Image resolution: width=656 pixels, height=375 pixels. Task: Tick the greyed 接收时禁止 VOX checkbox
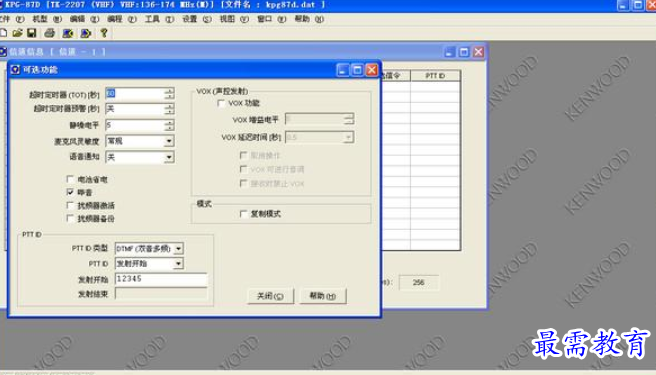pyautogui.click(x=243, y=183)
